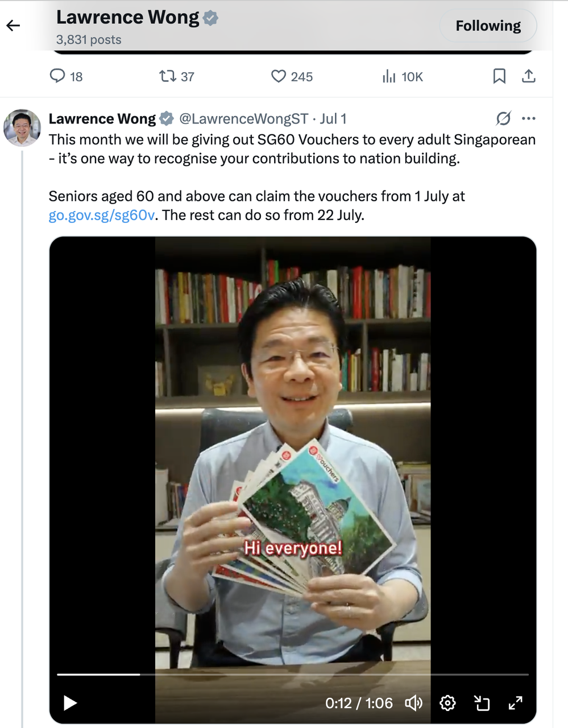This screenshot has height=728, width=568.
Task: Seek along the video progress bar
Action: [293, 675]
